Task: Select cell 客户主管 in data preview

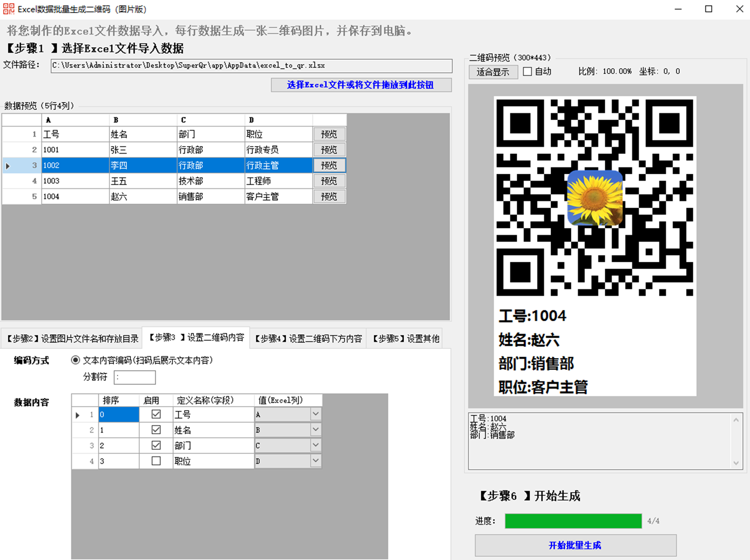Action: tap(278, 197)
